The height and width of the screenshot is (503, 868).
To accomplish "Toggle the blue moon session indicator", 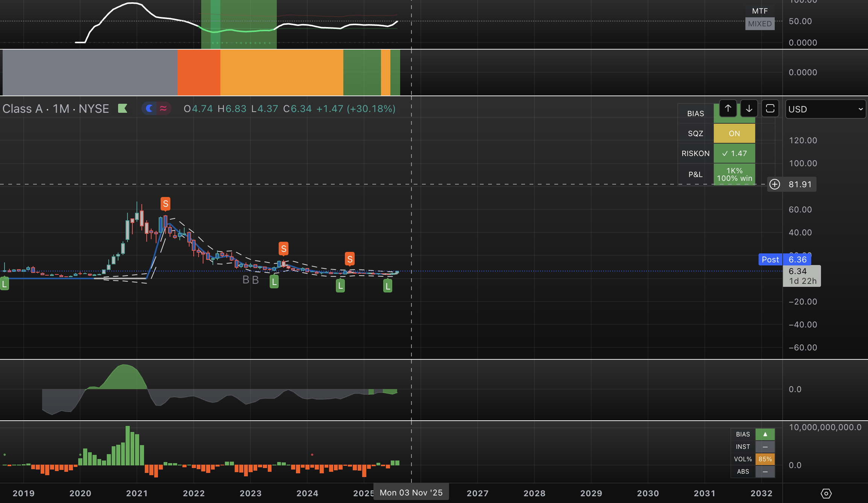I will (x=150, y=109).
